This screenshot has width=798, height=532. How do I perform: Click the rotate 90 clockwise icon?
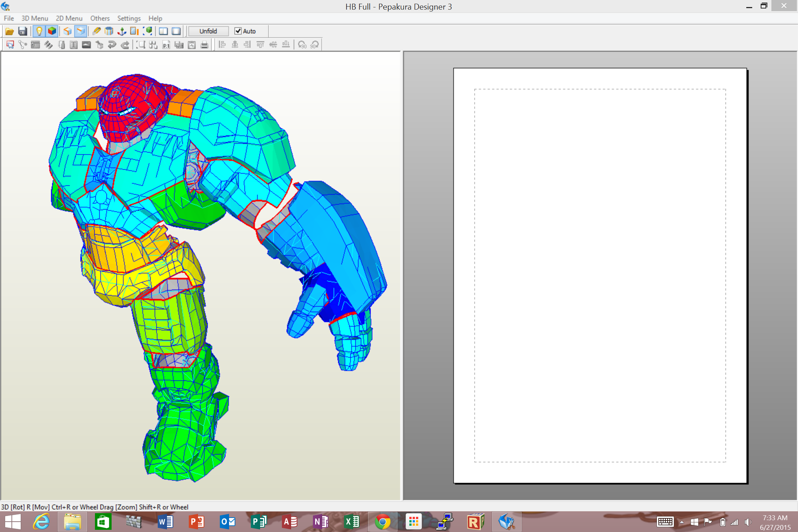[x=315, y=45]
